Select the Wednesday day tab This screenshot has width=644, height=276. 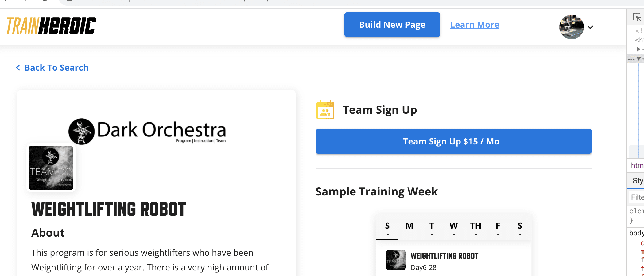(454, 228)
